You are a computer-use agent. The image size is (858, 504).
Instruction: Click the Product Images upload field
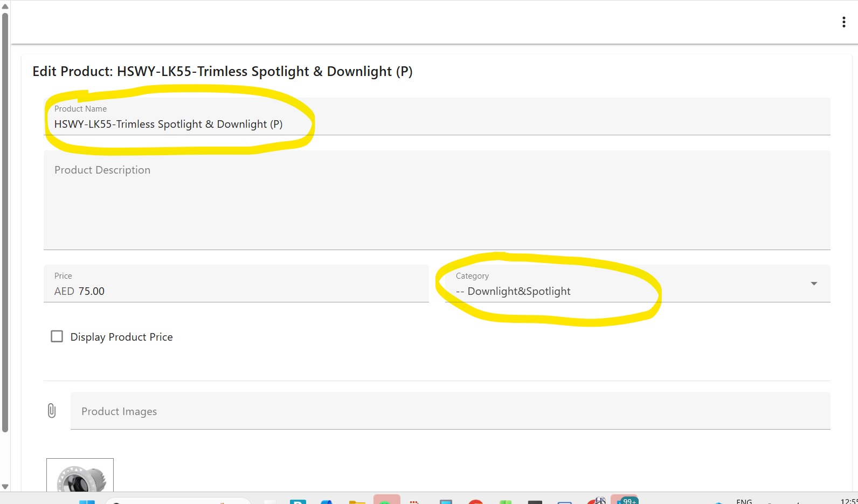point(450,411)
